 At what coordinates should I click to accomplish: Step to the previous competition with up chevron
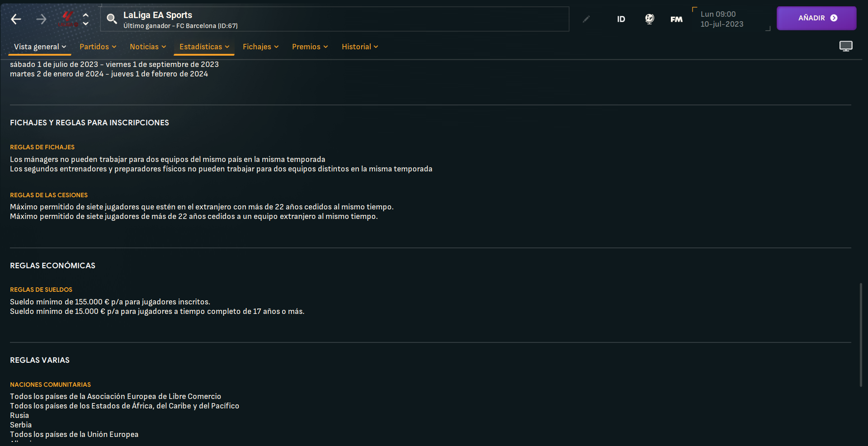tap(86, 14)
